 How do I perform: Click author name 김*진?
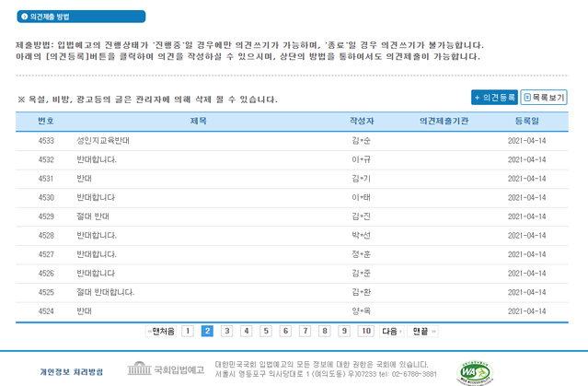coord(361,216)
